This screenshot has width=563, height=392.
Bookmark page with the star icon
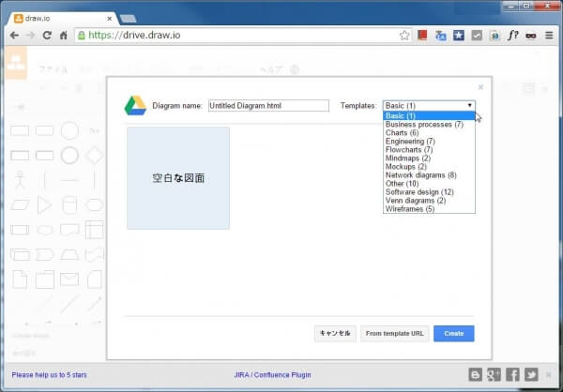[x=404, y=36]
